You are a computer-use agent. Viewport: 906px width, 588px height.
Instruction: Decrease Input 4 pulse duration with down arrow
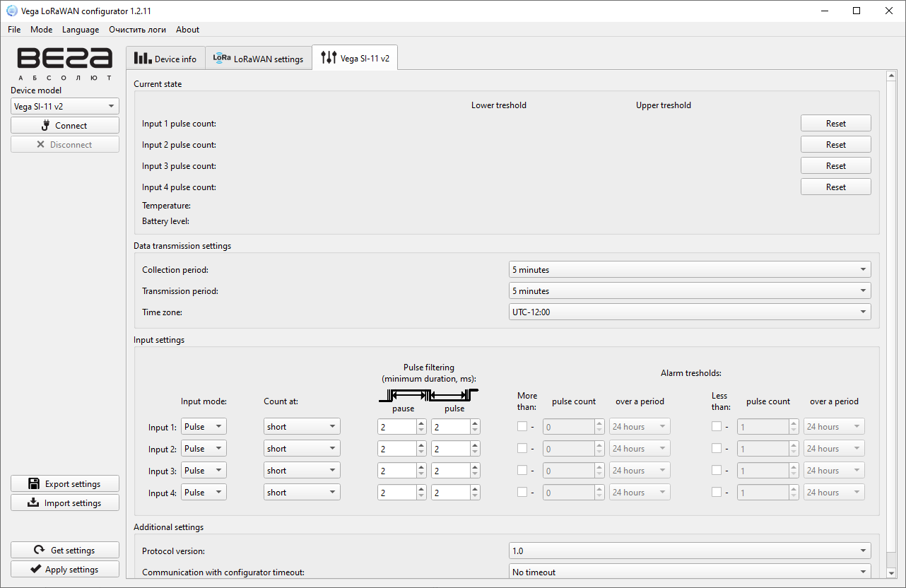tap(475, 496)
